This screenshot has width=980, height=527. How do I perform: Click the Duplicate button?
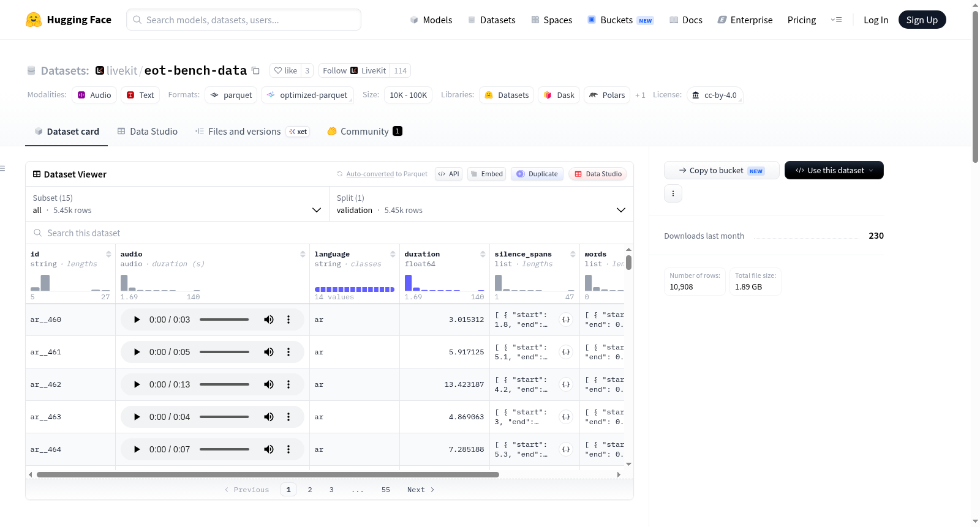click(x=537, y=174)
